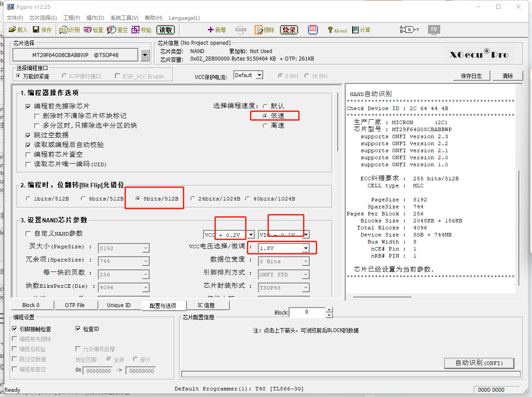
Task: Click the TV icon in the toolbar
Action: [x=433, y=29]
